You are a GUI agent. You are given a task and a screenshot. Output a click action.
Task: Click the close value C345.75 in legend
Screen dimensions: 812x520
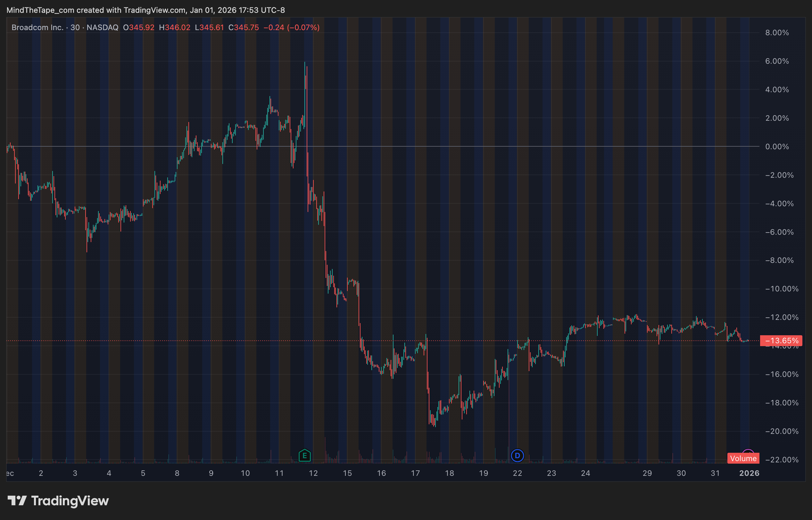pos(244,27)
